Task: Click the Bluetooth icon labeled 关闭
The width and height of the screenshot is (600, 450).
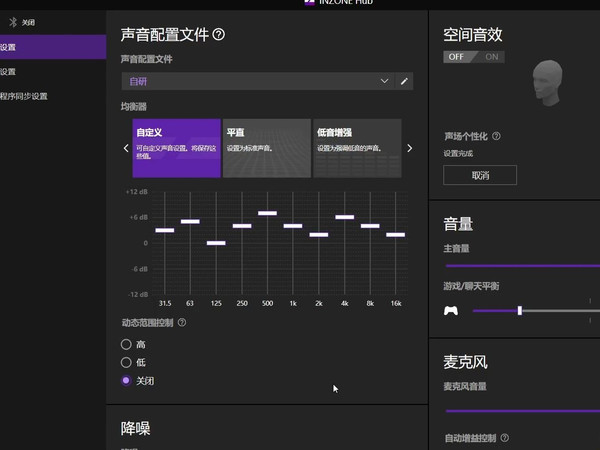Action: 13,22
